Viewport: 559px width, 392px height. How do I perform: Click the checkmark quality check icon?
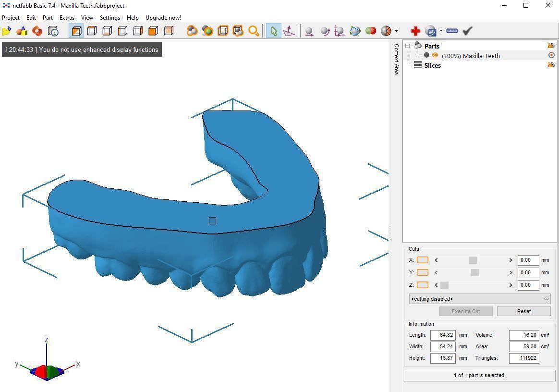(x=467, y=31)
